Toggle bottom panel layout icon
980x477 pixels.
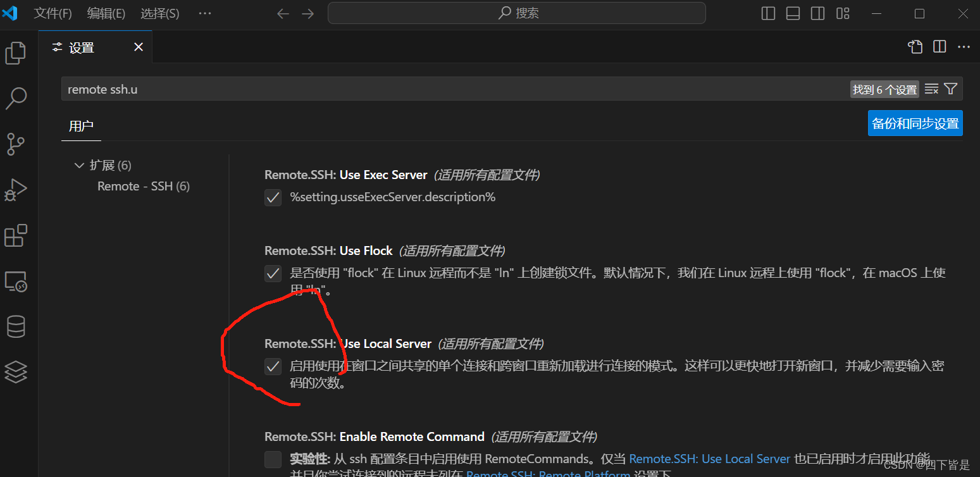(x=793, y=13)
